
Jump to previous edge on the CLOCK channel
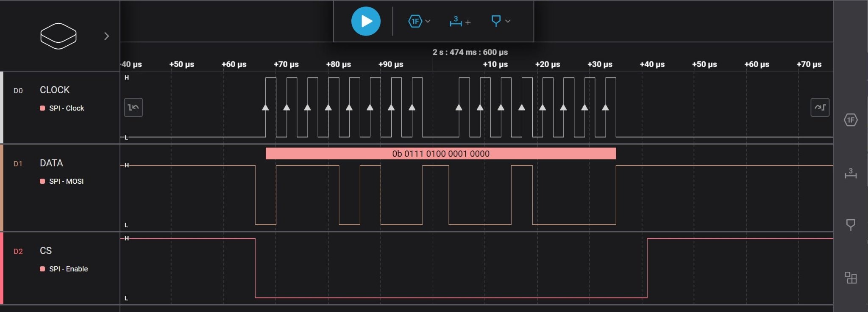click(x=134, y=108)
